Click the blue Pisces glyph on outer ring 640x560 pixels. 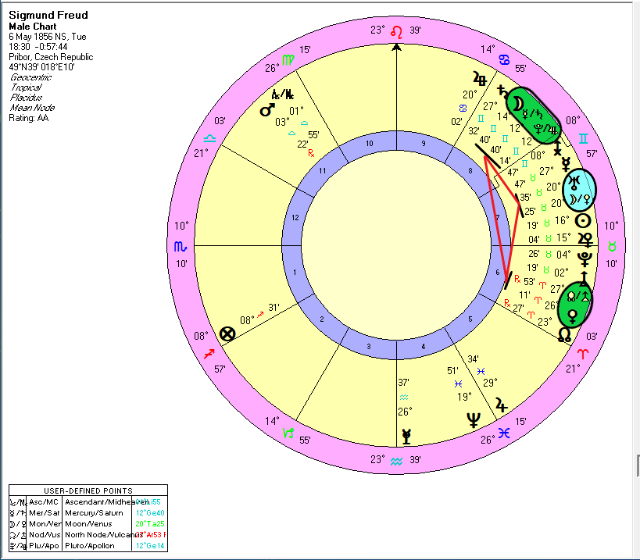coord(504,433)
